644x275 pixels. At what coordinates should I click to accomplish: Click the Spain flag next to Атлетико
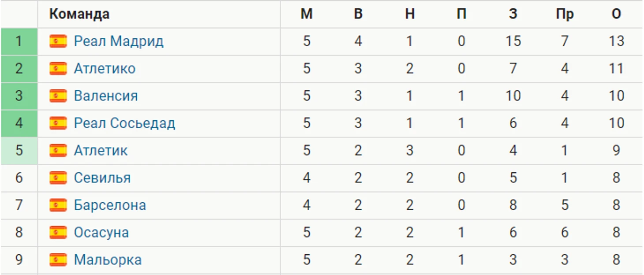click(58, 69)
